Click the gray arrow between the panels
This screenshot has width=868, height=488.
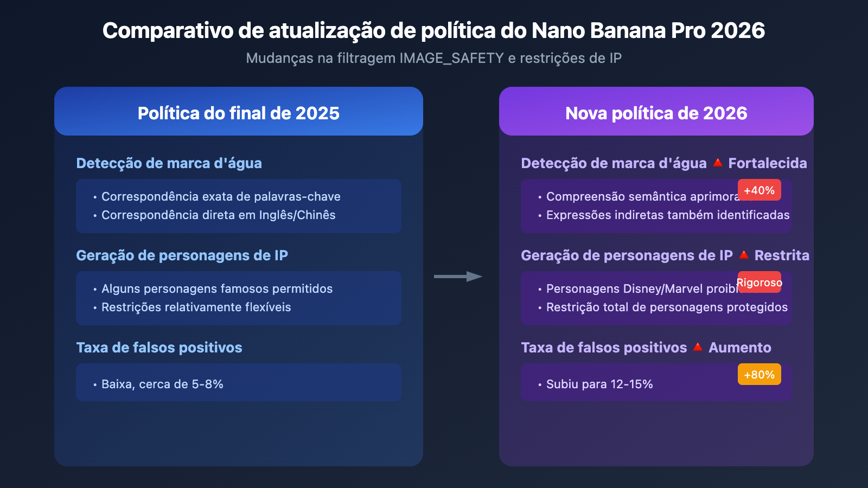click(x=458, y=277)
